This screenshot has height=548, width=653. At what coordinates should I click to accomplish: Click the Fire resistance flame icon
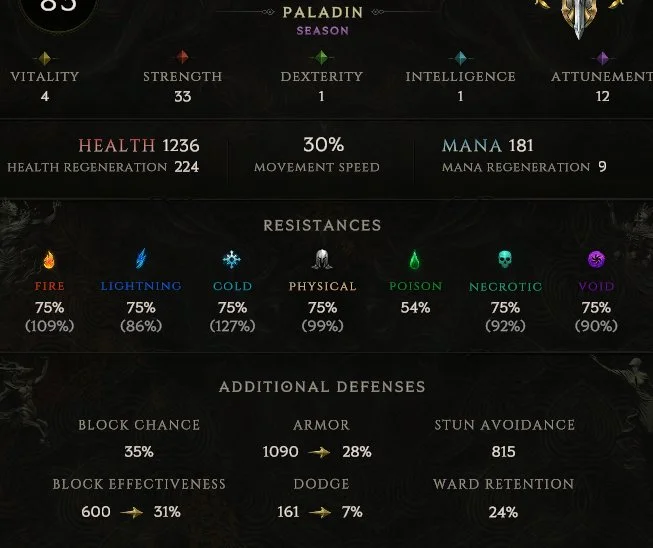[49, 261]
